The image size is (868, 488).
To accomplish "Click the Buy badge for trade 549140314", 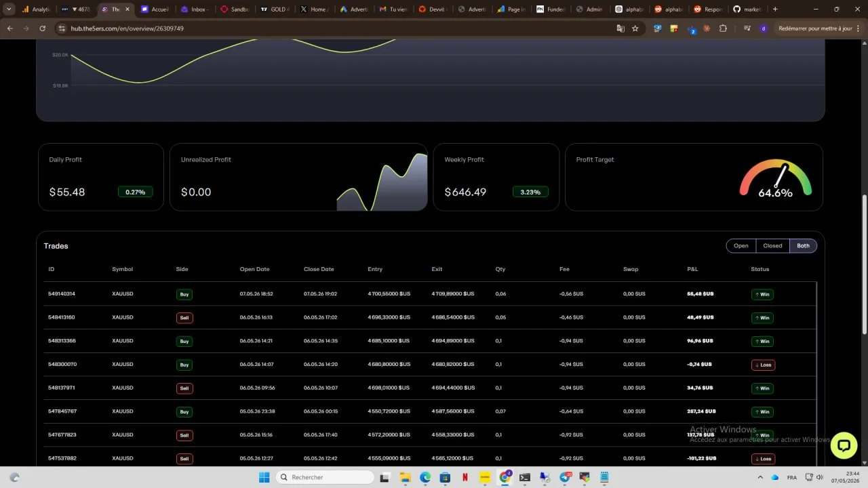I will [184, 294].
